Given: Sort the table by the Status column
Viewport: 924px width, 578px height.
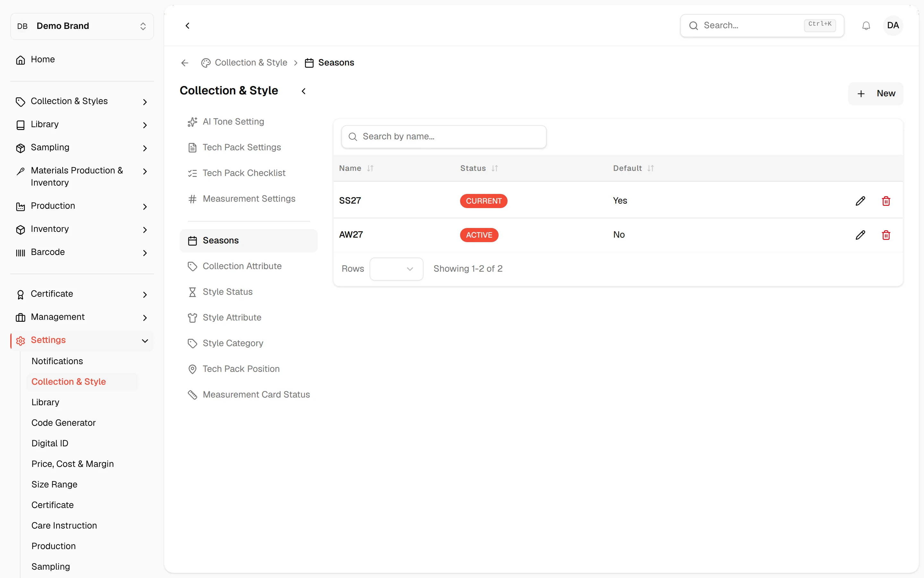Looking at the screenshot, I should (x=479, y=168).
